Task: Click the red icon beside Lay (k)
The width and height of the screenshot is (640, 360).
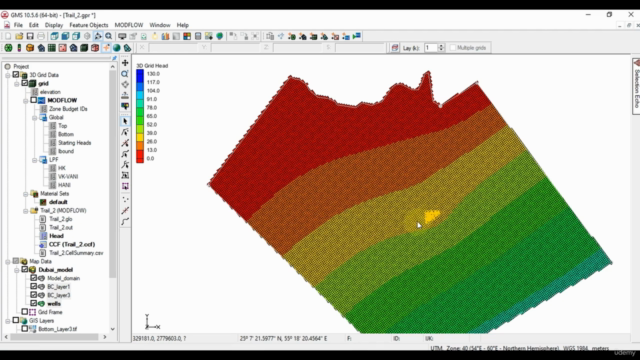Action: point(395,48)
